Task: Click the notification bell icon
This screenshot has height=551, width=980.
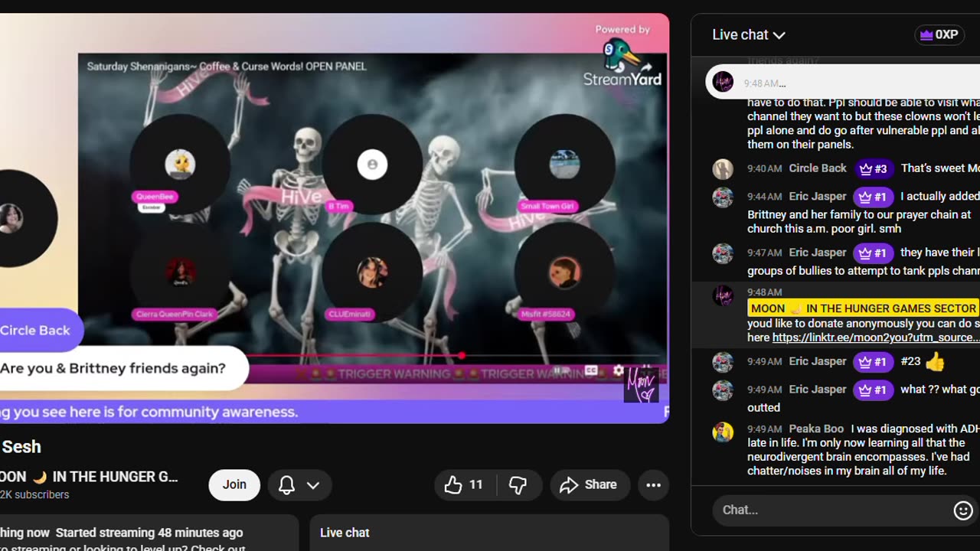Action: [x=286, y=485]
